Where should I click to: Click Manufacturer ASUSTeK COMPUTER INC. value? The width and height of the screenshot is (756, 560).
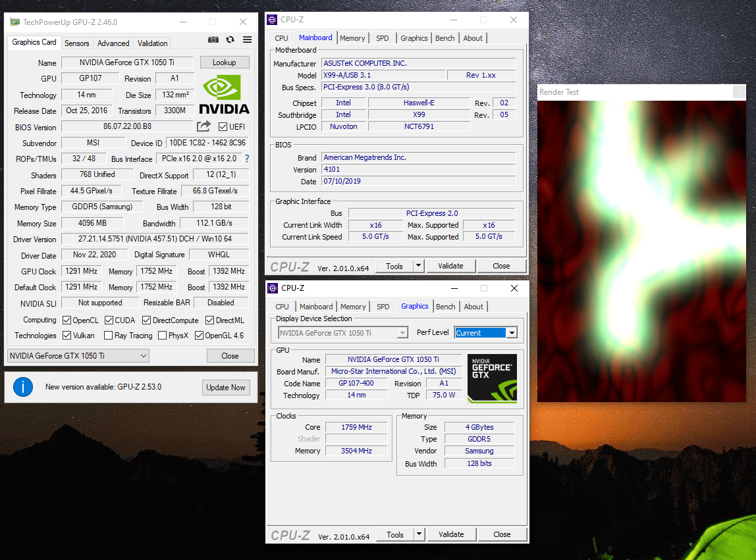coord(419,63)
